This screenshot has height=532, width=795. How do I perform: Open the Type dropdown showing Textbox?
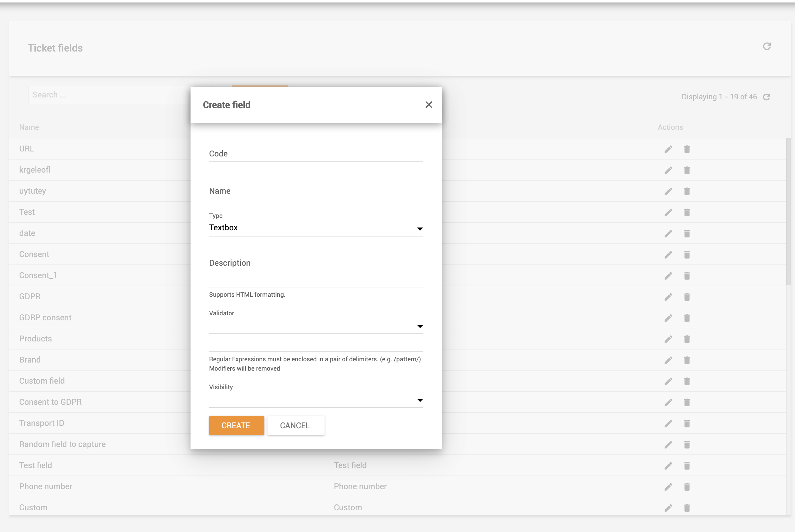(316, 228)
